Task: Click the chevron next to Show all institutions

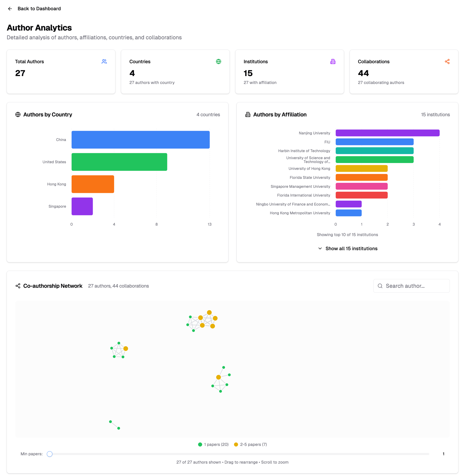Action: point(320,248)
